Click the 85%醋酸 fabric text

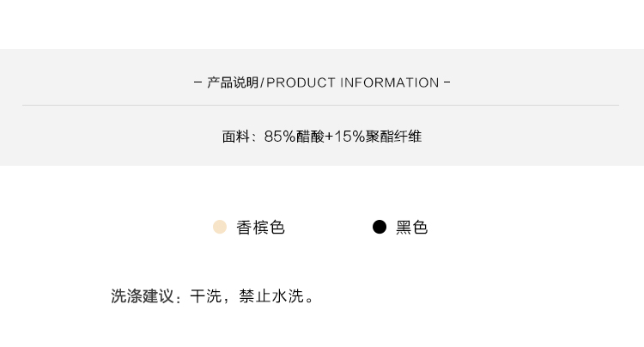(x=294, y=137)
